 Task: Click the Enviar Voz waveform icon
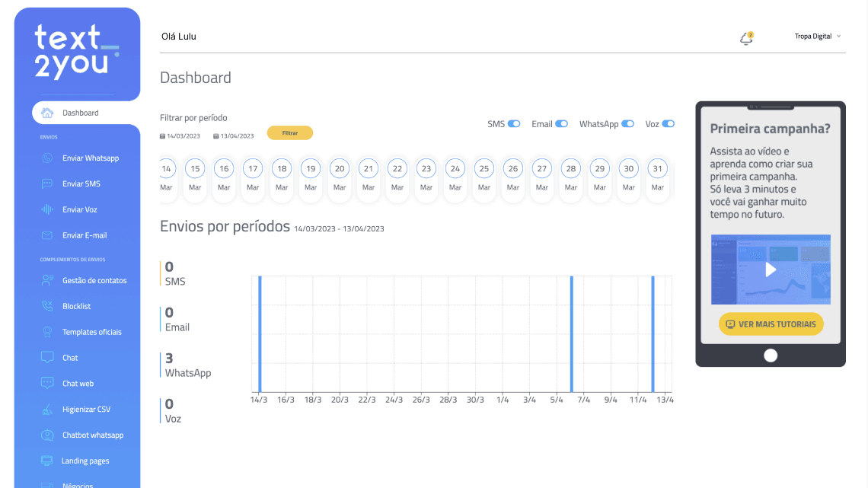[47, 209]
